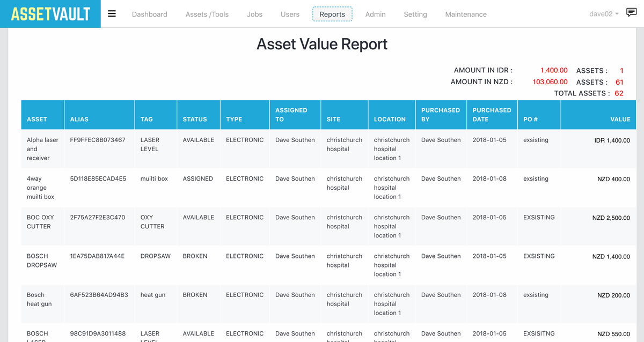Open the chat messages icon
This screenshot has height=342, width=644.
coord(631,13)
